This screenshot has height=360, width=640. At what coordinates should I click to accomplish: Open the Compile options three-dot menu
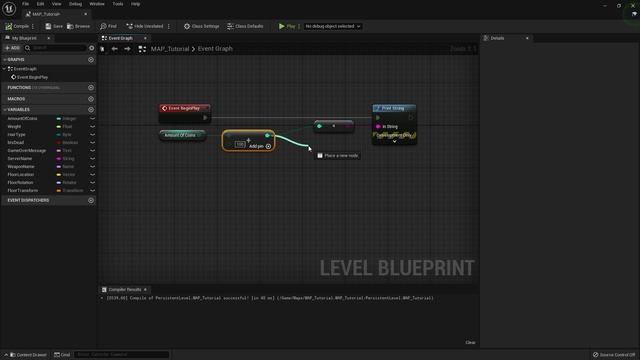33,26
